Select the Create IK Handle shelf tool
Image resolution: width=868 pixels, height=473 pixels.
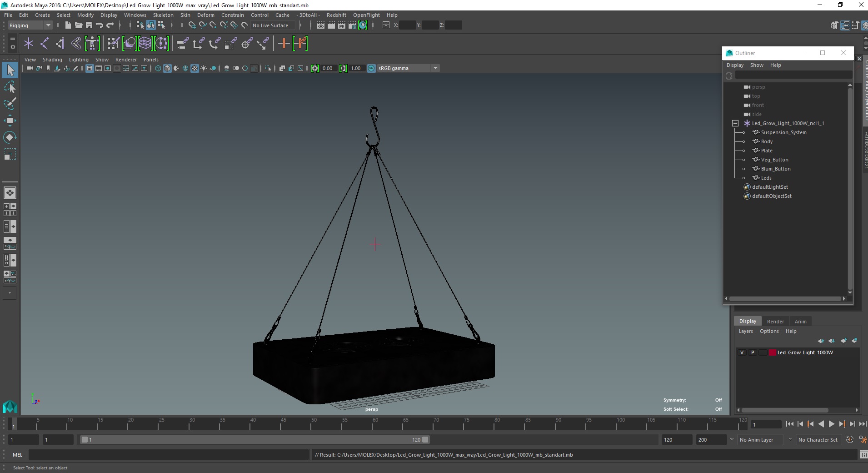60,44
